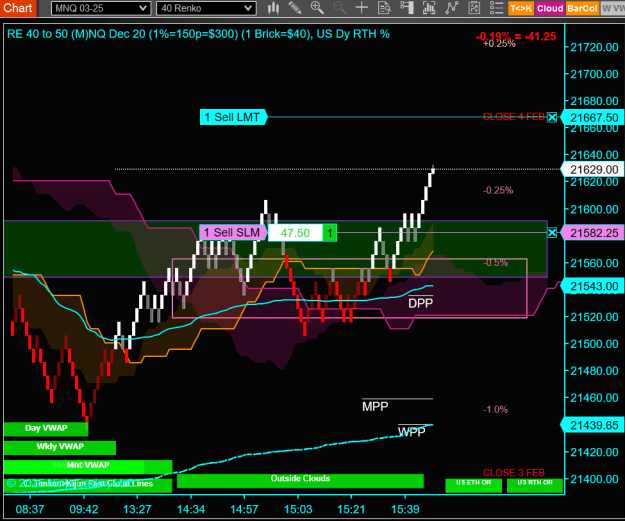Cancel the Sell SLM order at 21582.25
The image size is (625, 521).
552,232
